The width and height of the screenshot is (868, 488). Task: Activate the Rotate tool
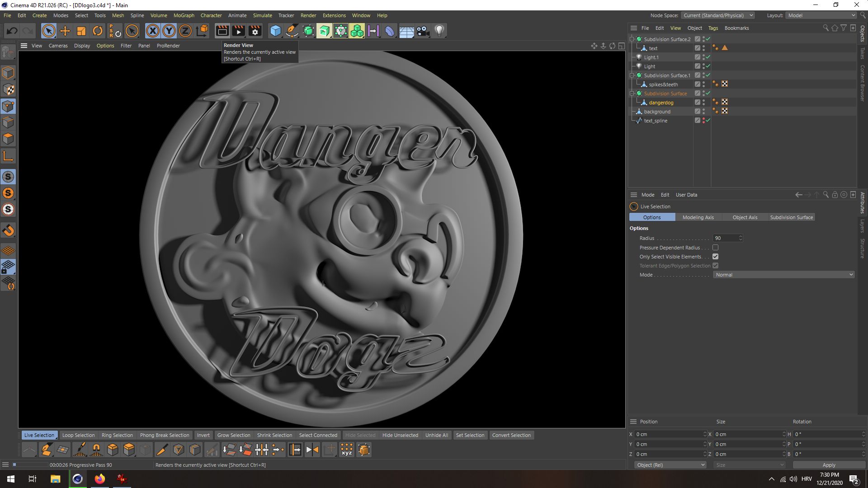[x=97, y=31]
